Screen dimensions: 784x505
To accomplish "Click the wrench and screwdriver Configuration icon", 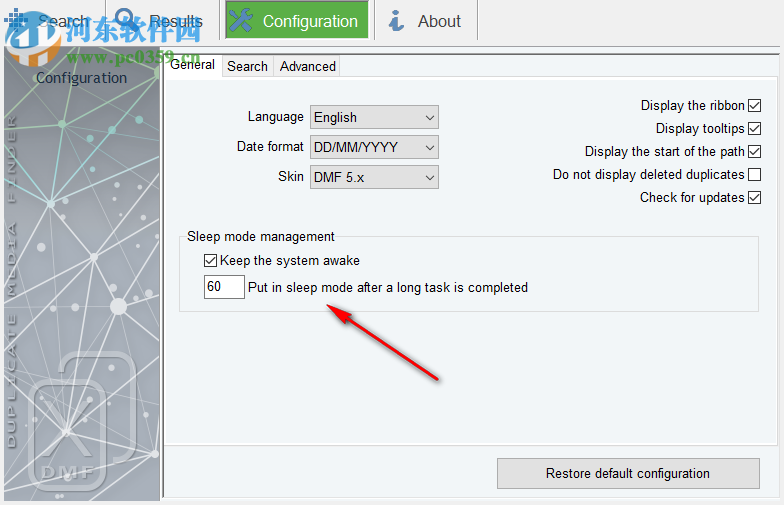I will 241,20.
